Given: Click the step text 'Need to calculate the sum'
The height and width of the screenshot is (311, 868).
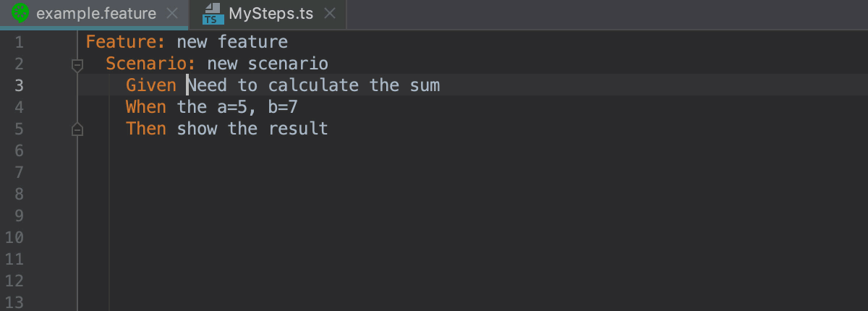Looking at the screenshot, I should click(313, 85).
